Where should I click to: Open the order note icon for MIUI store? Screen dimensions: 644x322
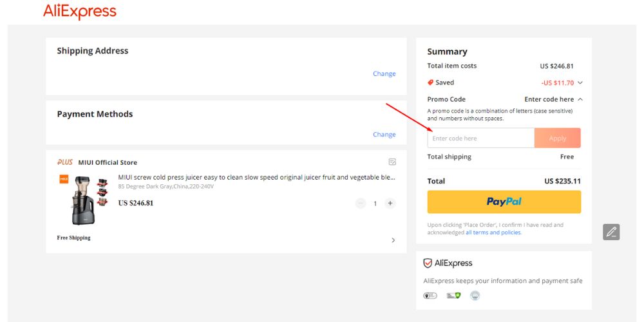pyautogui.click(x=392, y=162)
